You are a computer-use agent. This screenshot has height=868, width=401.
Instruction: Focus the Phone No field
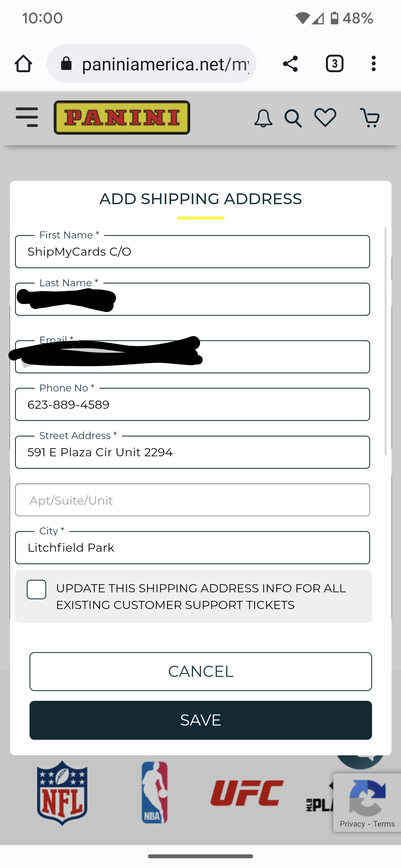point(193,404)
